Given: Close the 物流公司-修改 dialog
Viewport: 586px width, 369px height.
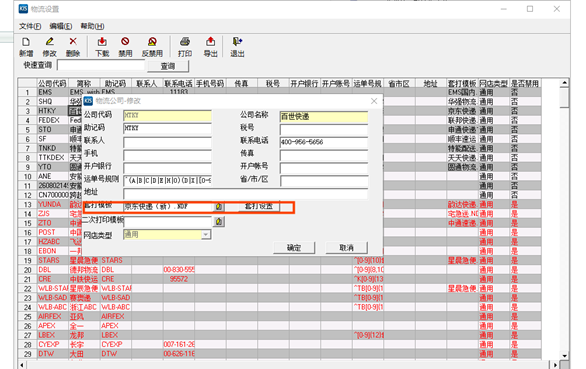Looking at the screenshot, I should [x=374, y=101].
